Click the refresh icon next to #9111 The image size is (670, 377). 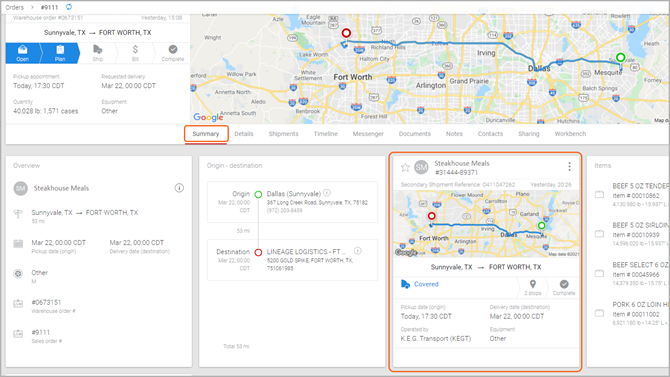coord(69,7)
